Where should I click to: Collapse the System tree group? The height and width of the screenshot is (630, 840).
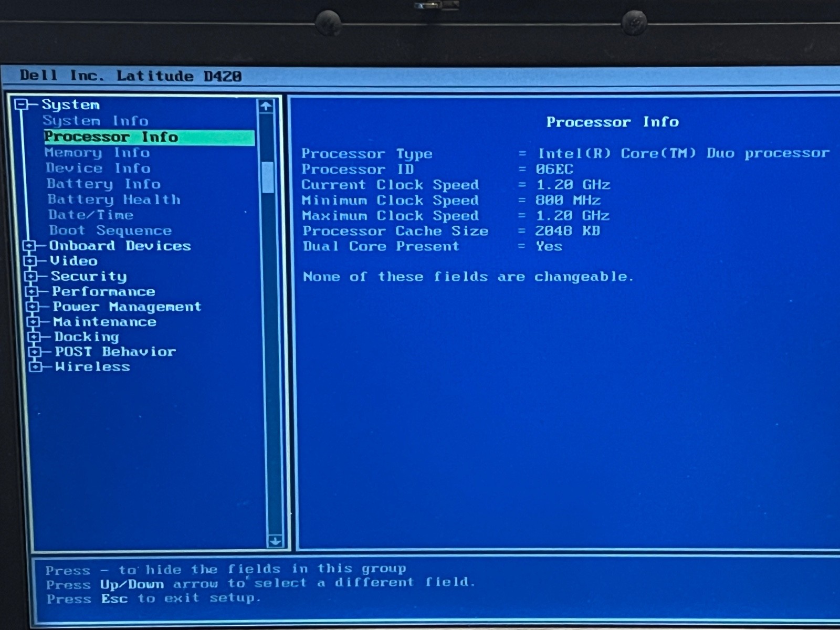22,104
